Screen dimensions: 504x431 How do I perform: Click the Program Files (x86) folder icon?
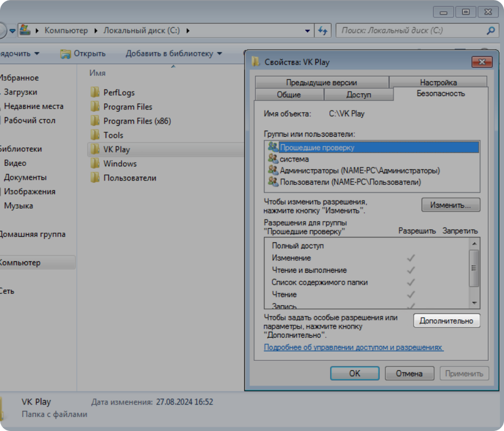click(x=95, y=121)
